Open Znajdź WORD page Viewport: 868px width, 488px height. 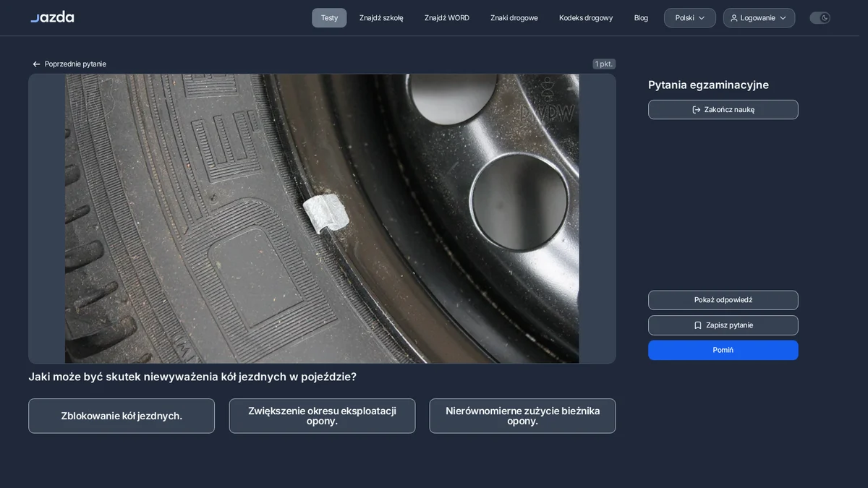pos(447,18)
